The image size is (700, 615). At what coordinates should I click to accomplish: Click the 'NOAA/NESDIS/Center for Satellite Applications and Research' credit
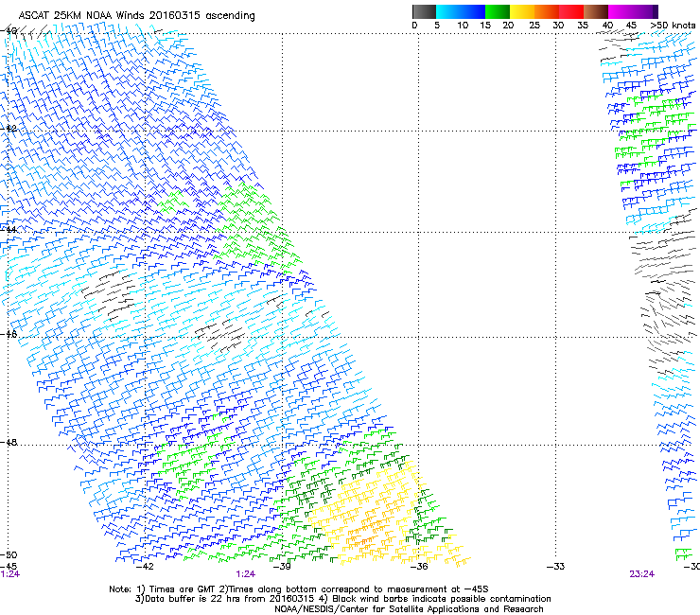point(409,609)
